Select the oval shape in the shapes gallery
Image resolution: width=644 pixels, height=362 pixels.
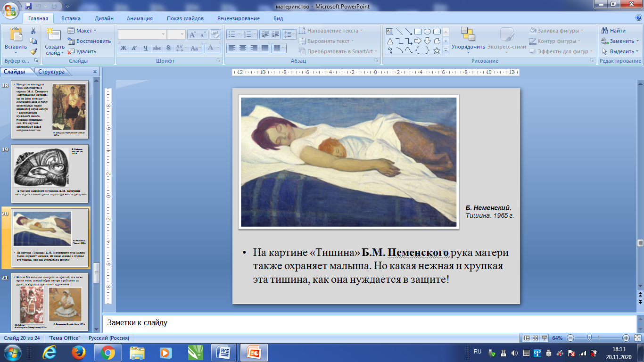click(x=427, y=32)
